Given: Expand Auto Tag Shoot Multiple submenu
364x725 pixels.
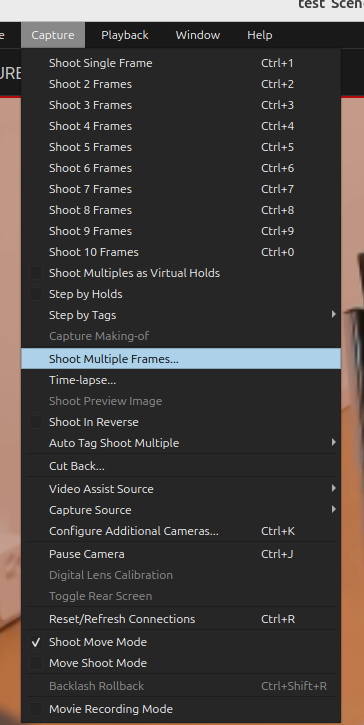Looking at the screenshot, I should point(181,443).
